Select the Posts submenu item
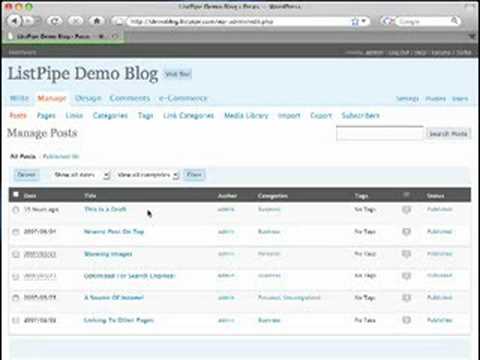The height and width of the screenshot is (360, 480). pyautogui.click(x=18, y=115)
